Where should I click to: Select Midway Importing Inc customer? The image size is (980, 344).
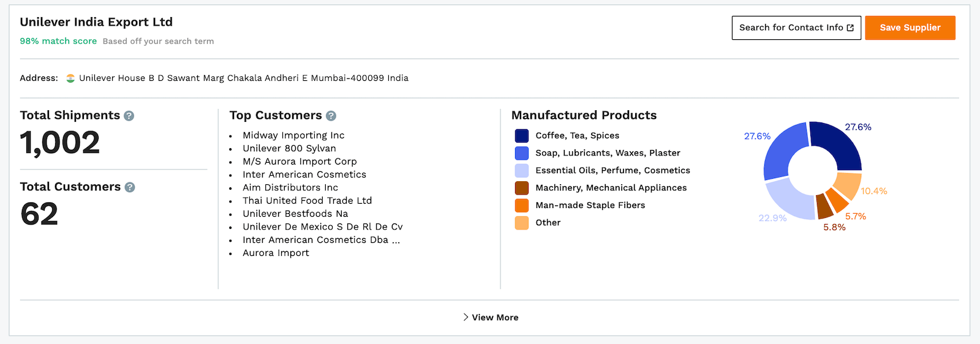(x=293, y=135)
